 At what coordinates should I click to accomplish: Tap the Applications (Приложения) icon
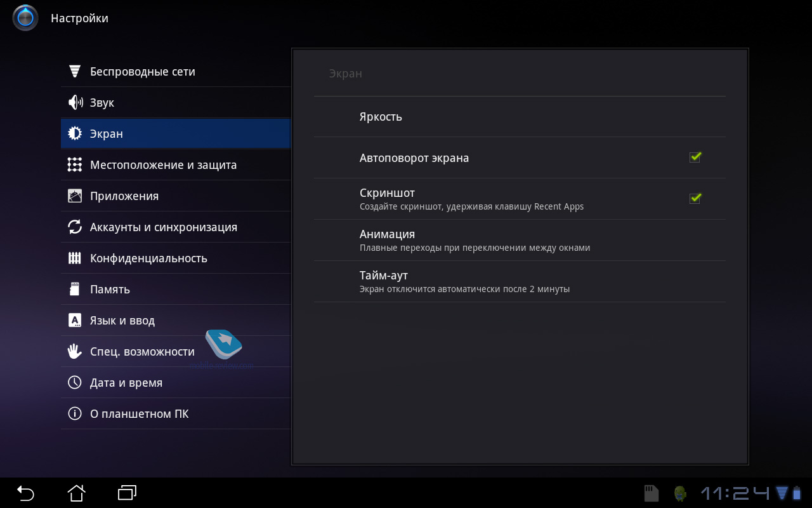tap(75, 196)
